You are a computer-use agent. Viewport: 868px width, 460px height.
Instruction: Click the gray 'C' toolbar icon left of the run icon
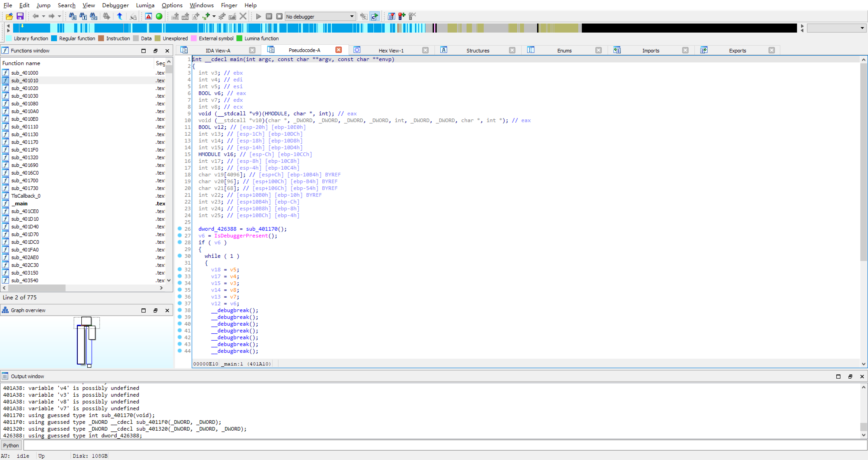click(x=363, y=16)
